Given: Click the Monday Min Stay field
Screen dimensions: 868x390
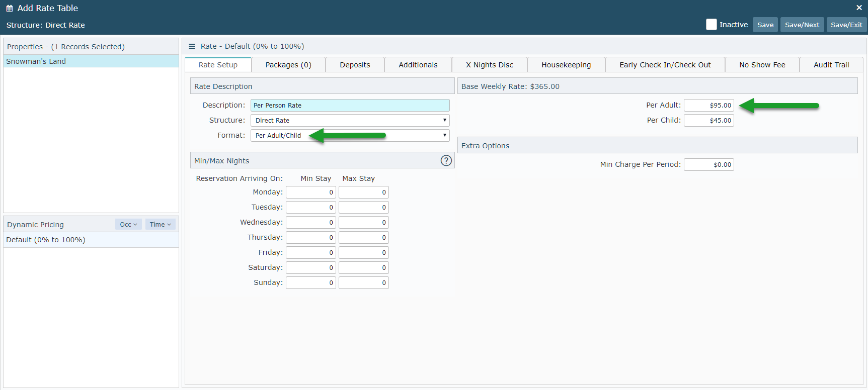Looking at the screenshot, I should 311,192.
